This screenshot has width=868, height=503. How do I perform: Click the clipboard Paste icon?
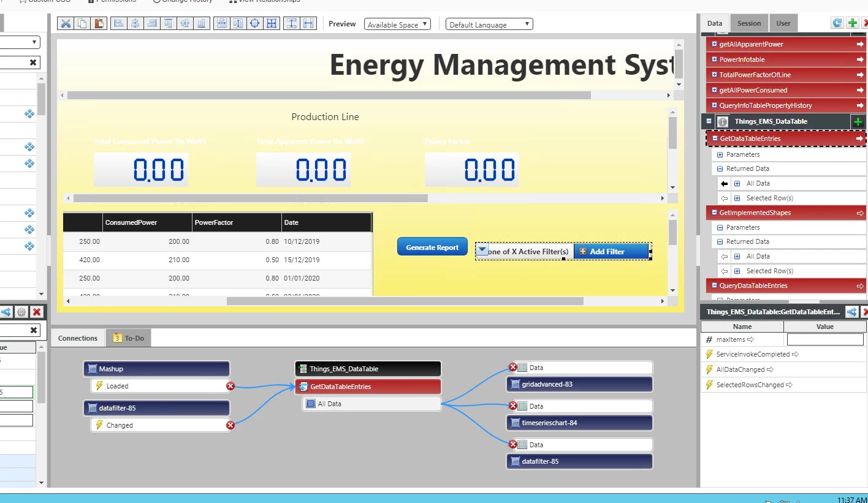(99, 24)
